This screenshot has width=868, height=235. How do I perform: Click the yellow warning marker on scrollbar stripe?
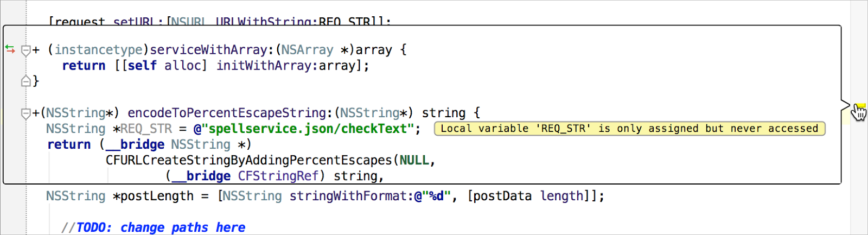[859, 106]
